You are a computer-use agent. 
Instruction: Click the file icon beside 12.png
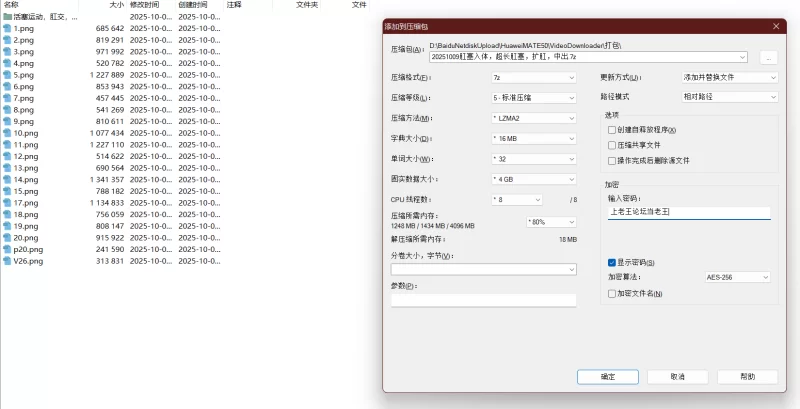pyautogui.click(x=7, y=156)
